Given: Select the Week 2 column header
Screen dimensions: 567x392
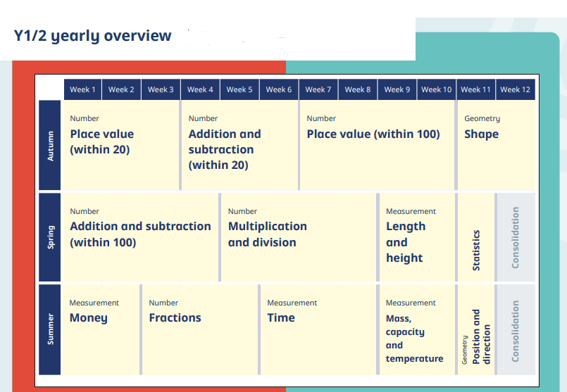Looking at the screenshot, I should pos(121,89).
